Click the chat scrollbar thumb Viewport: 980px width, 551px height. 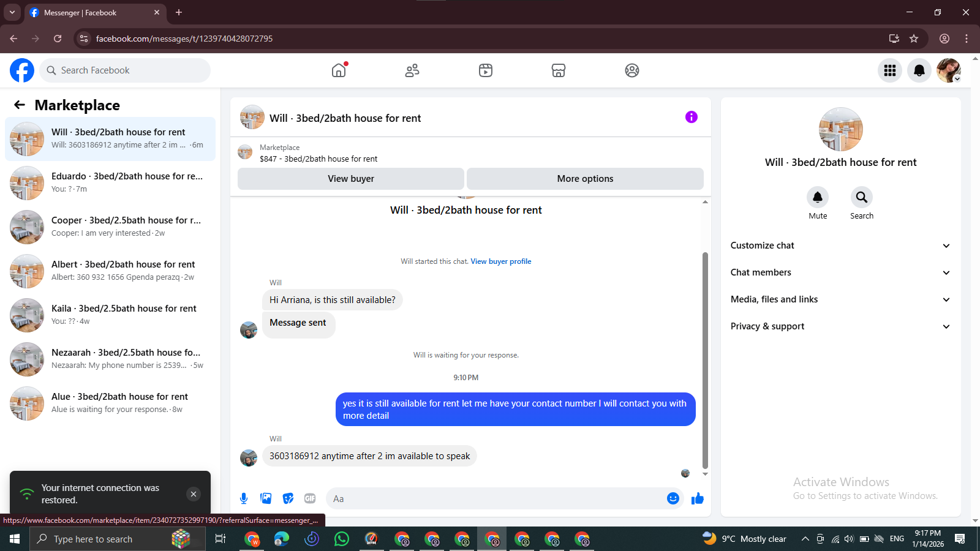pos(705,360)
